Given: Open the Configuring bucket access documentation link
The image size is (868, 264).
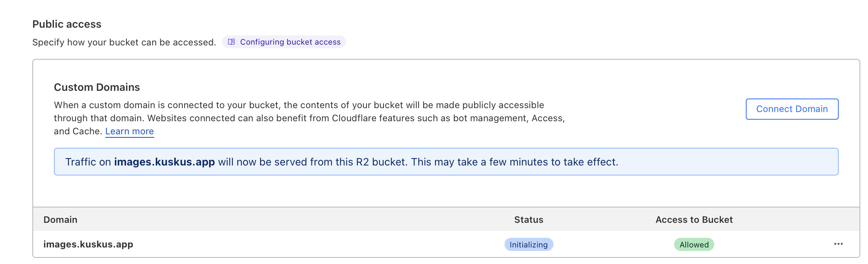Looking at the screenshot, I should [290, 42].
